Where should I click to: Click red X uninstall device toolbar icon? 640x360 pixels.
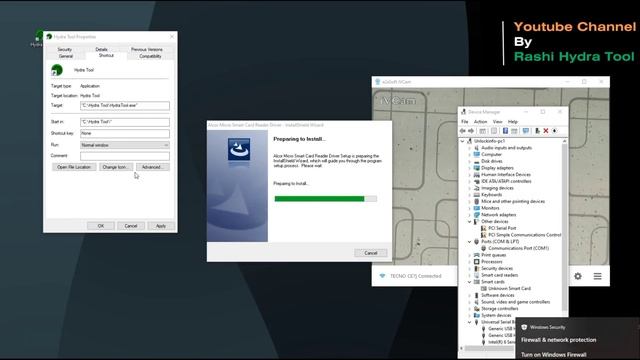(x=546, y=131)
